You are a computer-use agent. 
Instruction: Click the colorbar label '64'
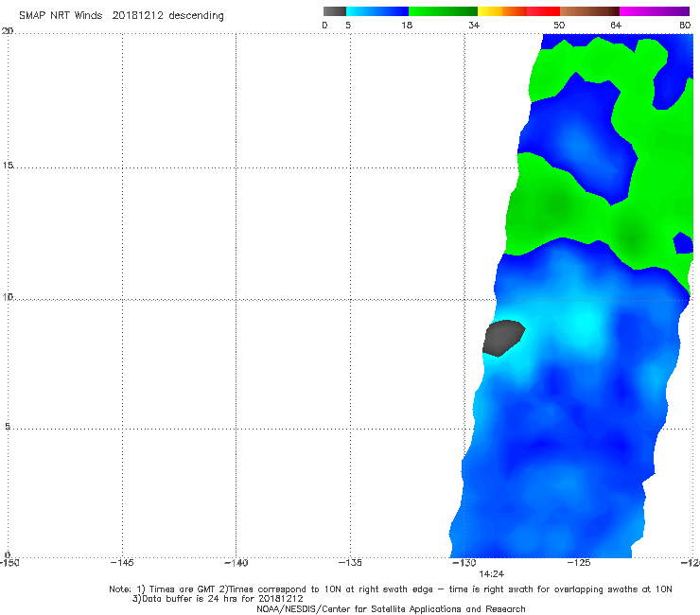click(616, 25)
